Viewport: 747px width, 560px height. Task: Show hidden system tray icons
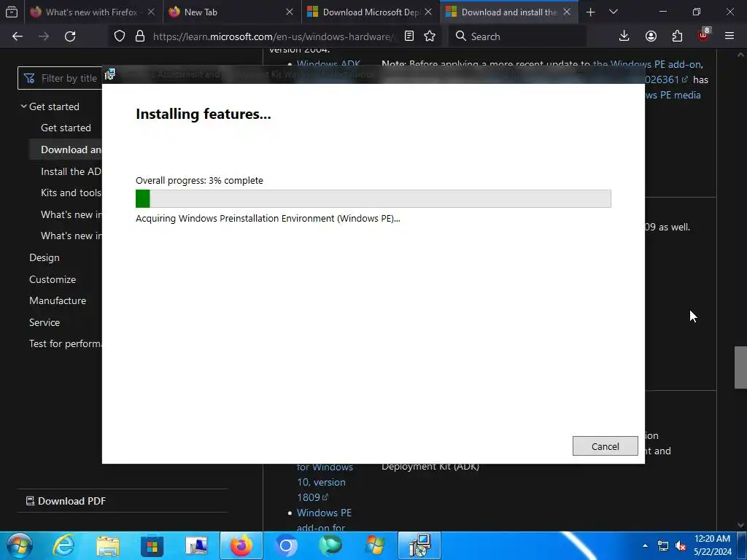point(645,545)
